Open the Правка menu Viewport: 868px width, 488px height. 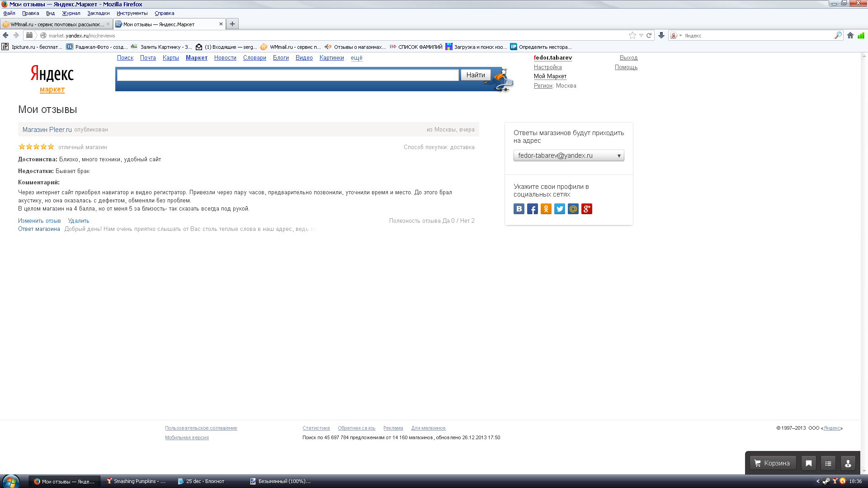point(31,13)
